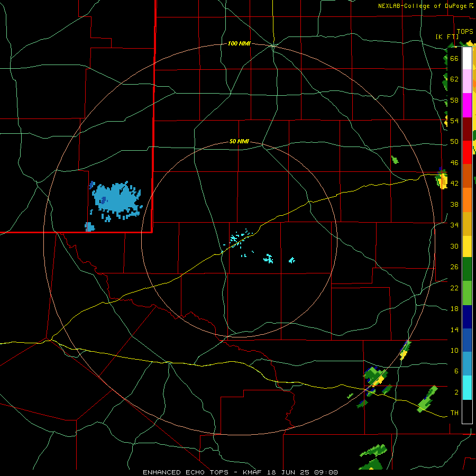The height and width of the screenshot is (476, 476).
Task: Pick the cyan legend swatch
Action: (x=467, y=387)
